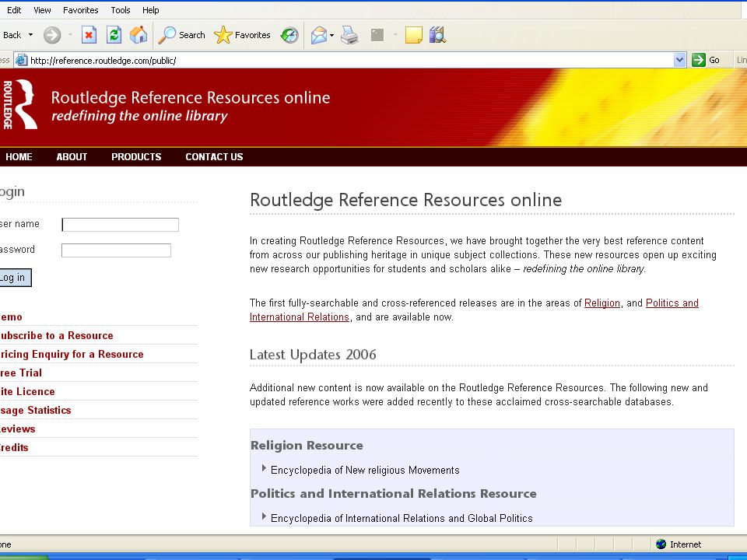Open address bar URL dropdown

point(680,60)
